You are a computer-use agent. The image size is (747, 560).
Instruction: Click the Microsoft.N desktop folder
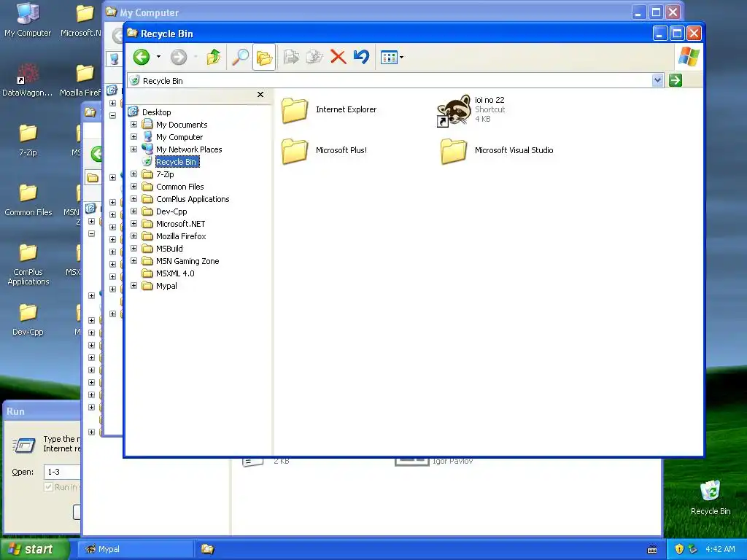click(81, 20)
